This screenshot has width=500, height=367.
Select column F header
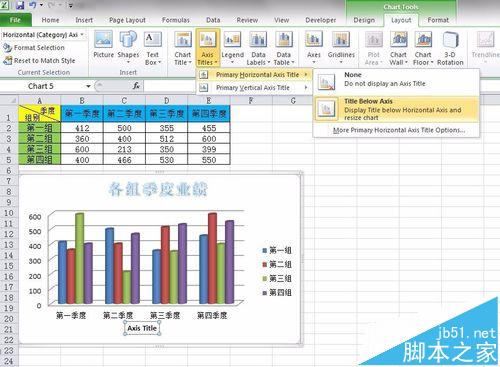point(251,100)
